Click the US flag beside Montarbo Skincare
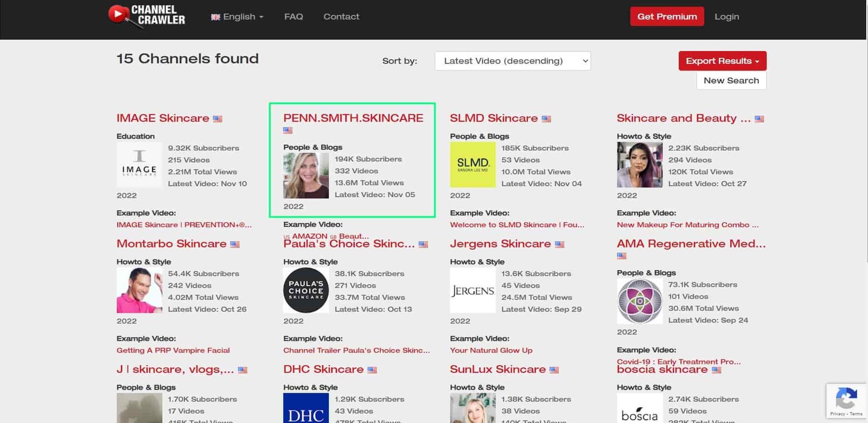This screenshot has width=868, height=423. (235, 244)
